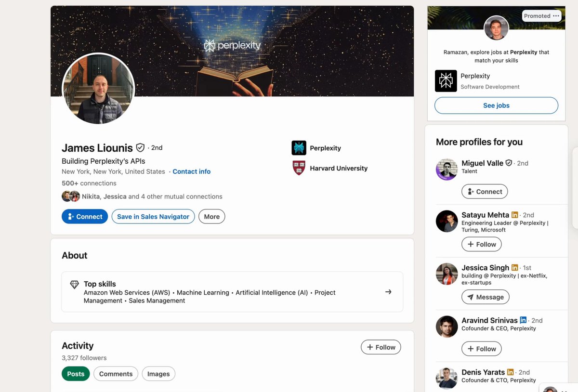Open Satayu Mehta's profile picture
578x392 pixels.
click(447, 221)
